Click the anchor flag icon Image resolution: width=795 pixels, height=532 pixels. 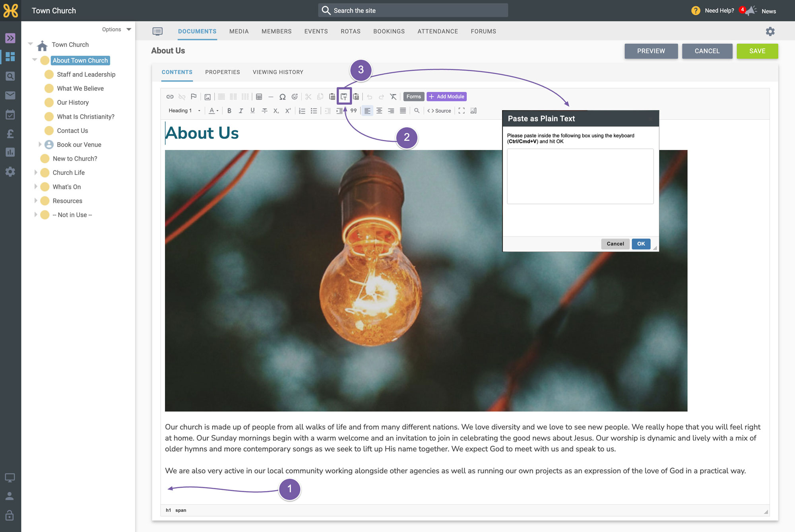tap(194, 97)
